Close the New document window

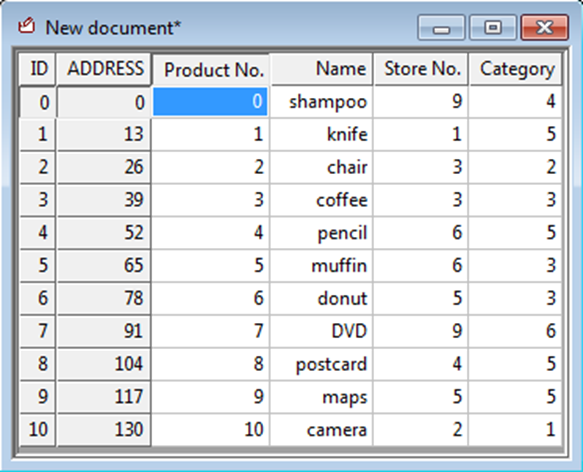(545, 27)
